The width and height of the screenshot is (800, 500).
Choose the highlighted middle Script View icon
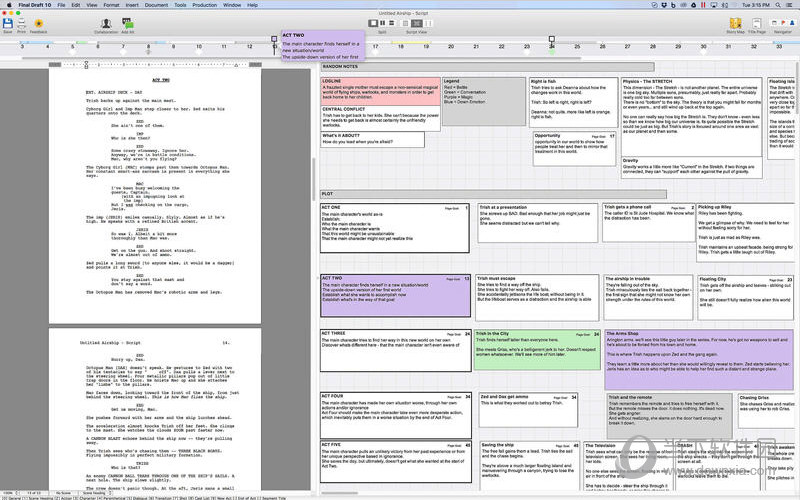click(417, 23)
